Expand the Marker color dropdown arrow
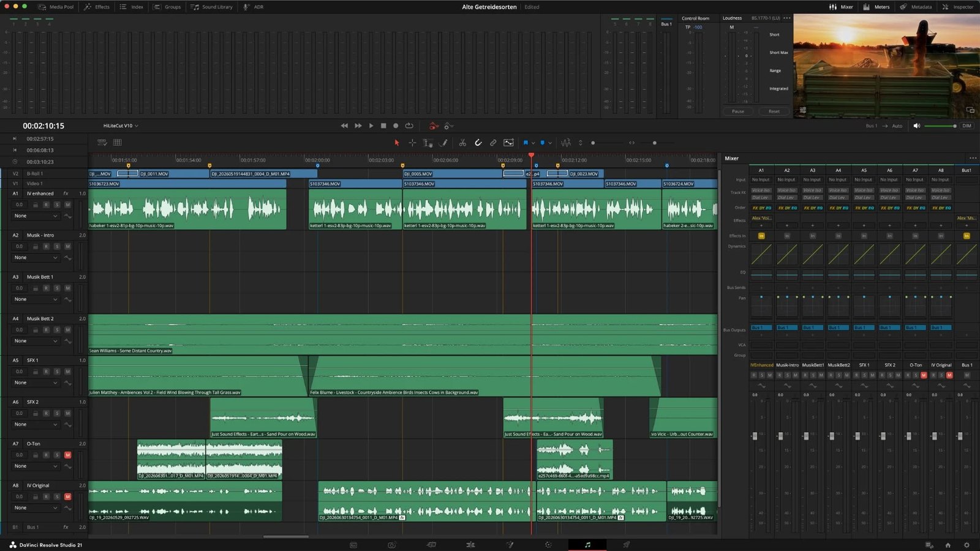 [549, 143]
